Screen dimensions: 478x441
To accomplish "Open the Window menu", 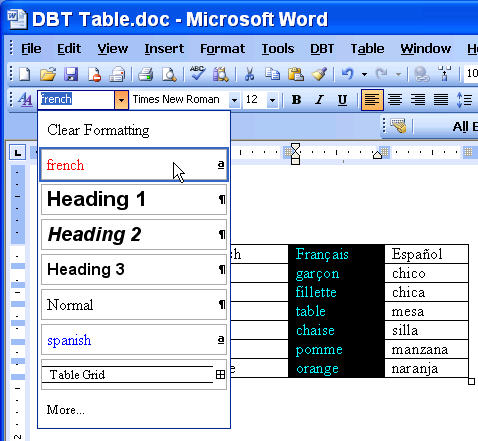I will (x=426, y=49).
